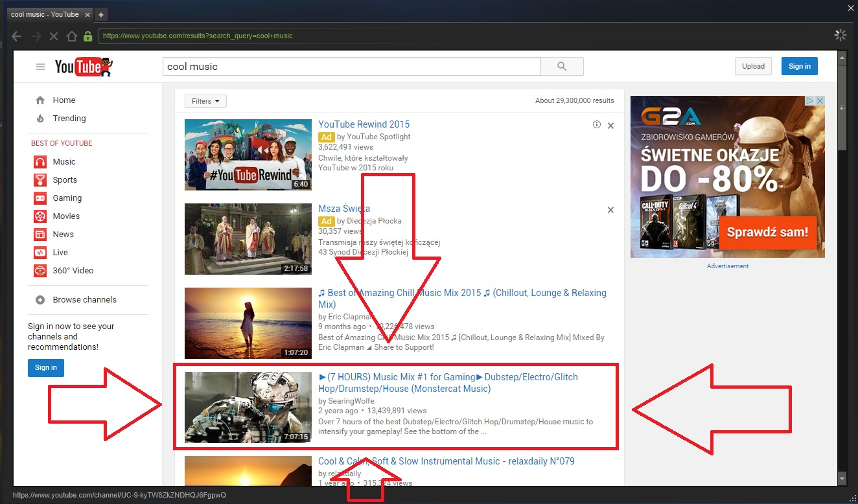The height and width of the screenshot is (504, 858).
Task: Stop the page loading with the X
Action: (x=54, y=36)
